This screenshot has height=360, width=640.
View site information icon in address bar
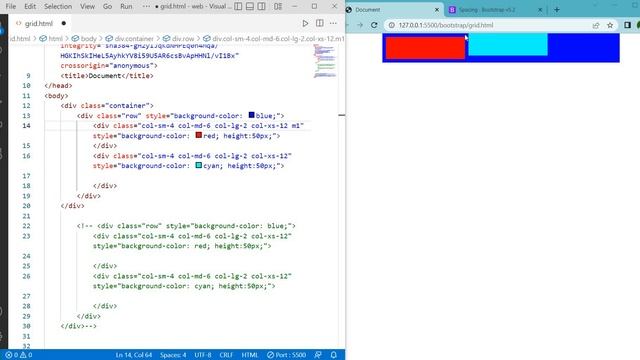coord(391,25)
